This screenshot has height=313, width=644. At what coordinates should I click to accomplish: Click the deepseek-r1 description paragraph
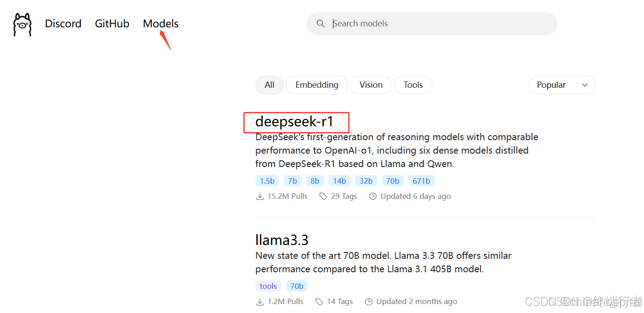397,150
